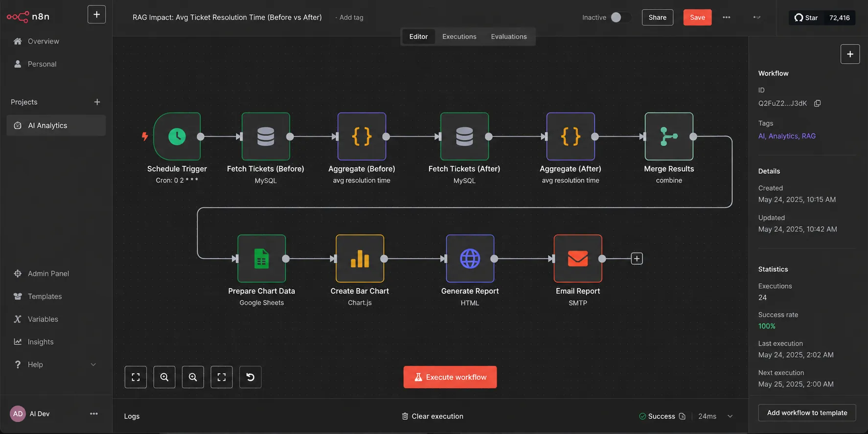
Task: Switch to the Executions tab
Action: [459, 37]
